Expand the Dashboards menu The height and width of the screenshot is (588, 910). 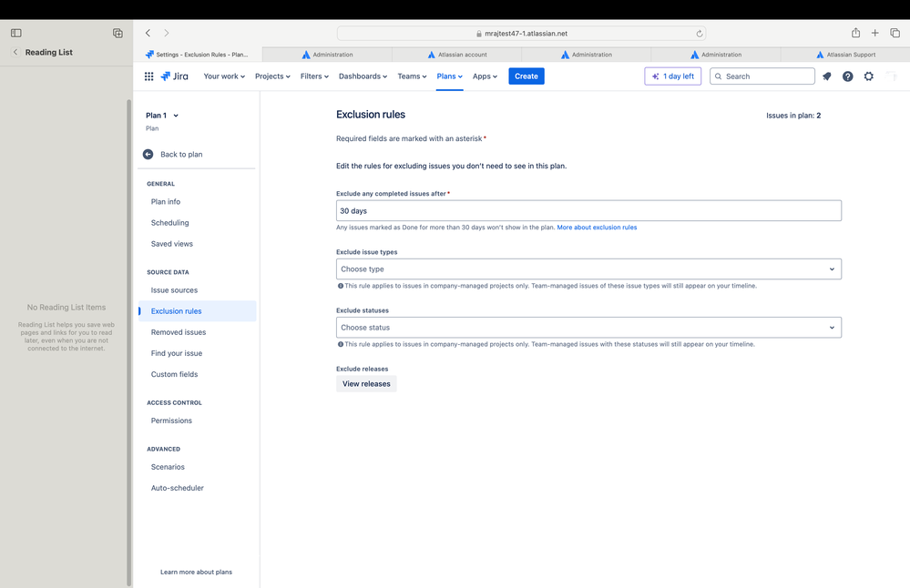point(363,76)
